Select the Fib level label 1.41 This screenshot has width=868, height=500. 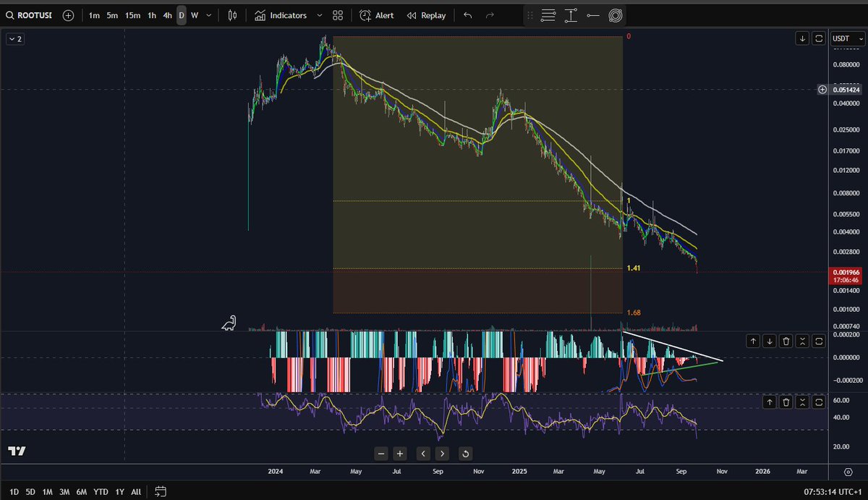(x=634, y=268)
